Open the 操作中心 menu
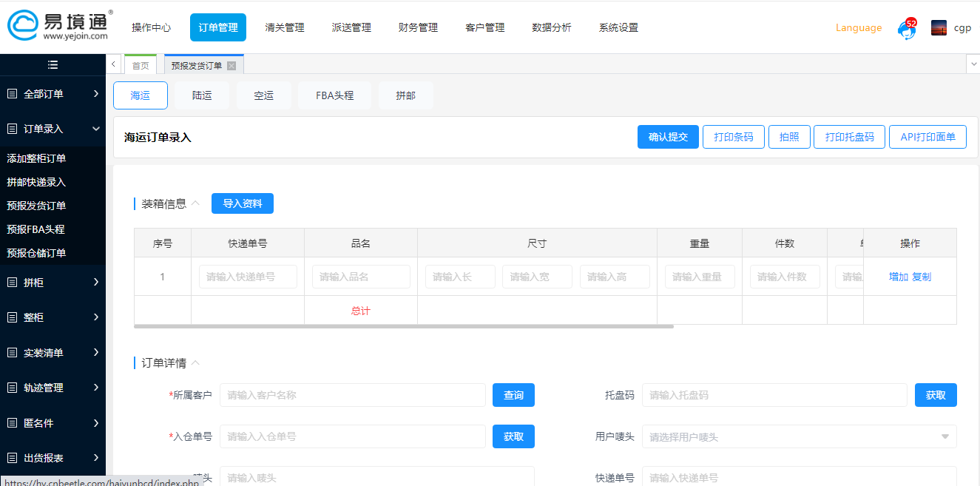This screenshot has height=486, width=980. pos(151,27)
